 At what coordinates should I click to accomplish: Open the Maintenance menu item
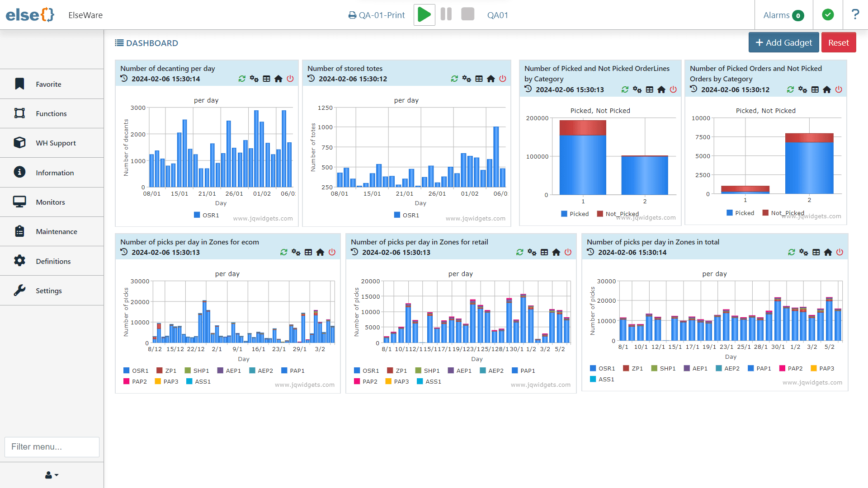(52, 231)
